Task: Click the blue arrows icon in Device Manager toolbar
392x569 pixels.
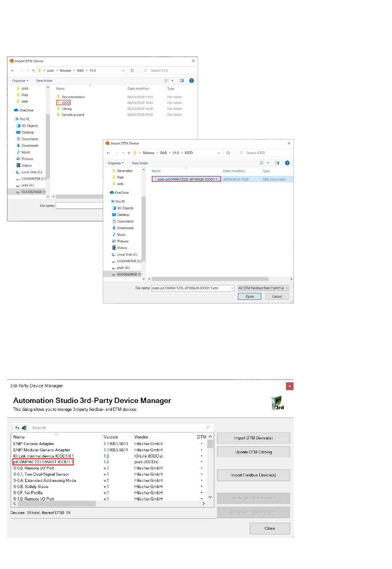Action: (17, 428)
